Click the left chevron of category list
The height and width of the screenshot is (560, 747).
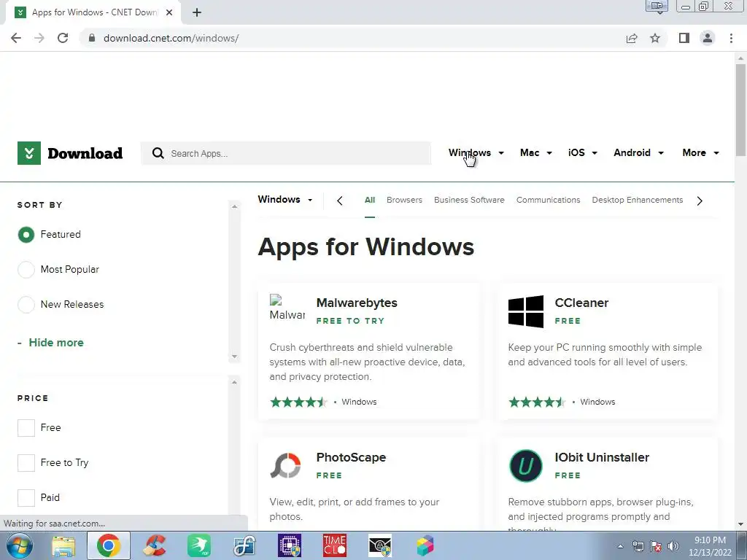340,201
